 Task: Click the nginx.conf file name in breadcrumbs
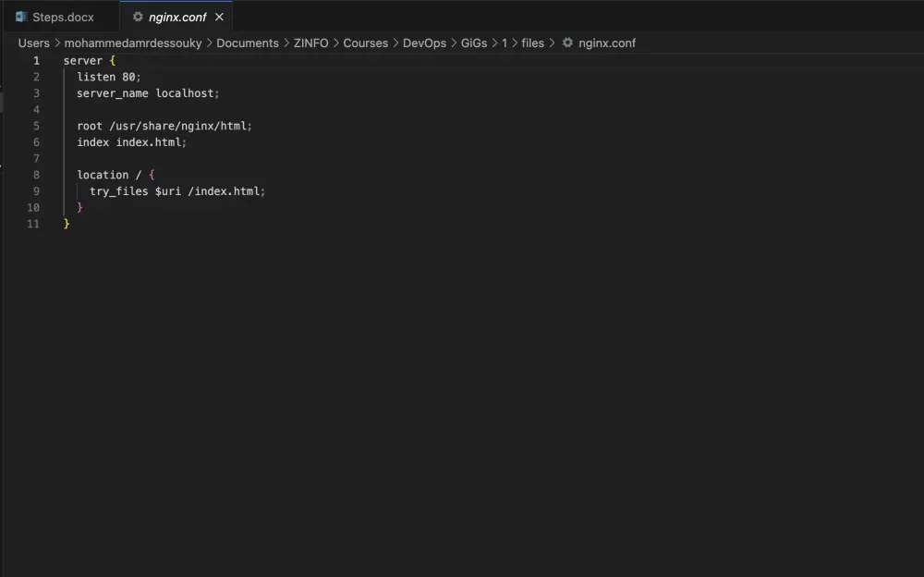coord(607,43)
